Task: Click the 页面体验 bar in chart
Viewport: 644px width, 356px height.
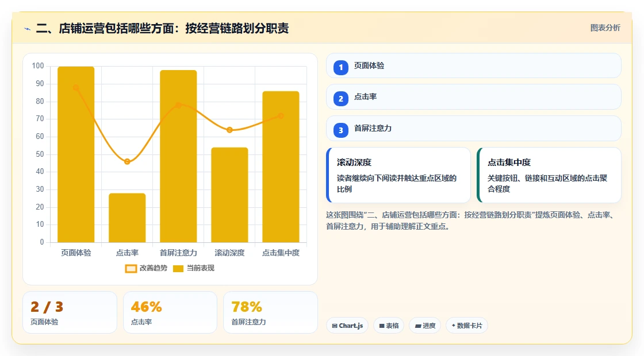Action: click(76, 154)
